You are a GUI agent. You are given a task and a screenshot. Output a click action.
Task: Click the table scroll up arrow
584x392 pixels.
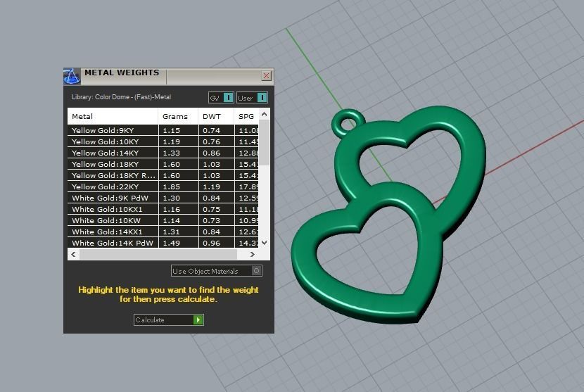264,115
